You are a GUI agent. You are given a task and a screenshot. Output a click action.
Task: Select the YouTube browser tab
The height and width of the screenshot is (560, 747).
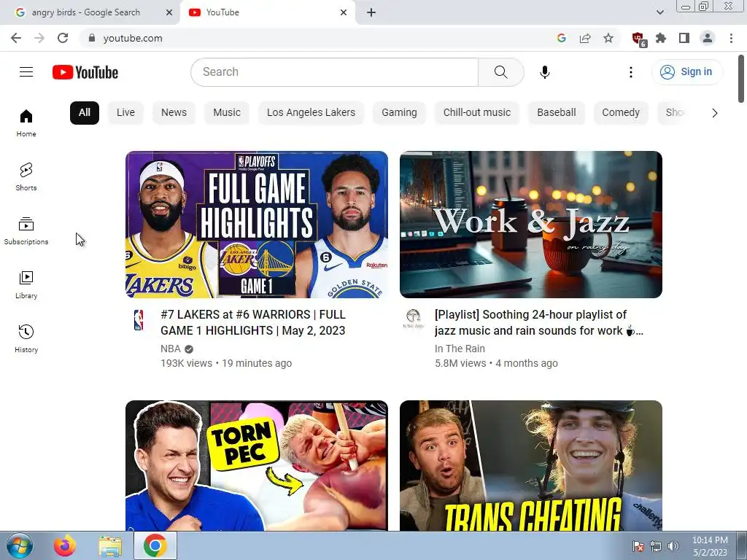click(x=268, y=12)
